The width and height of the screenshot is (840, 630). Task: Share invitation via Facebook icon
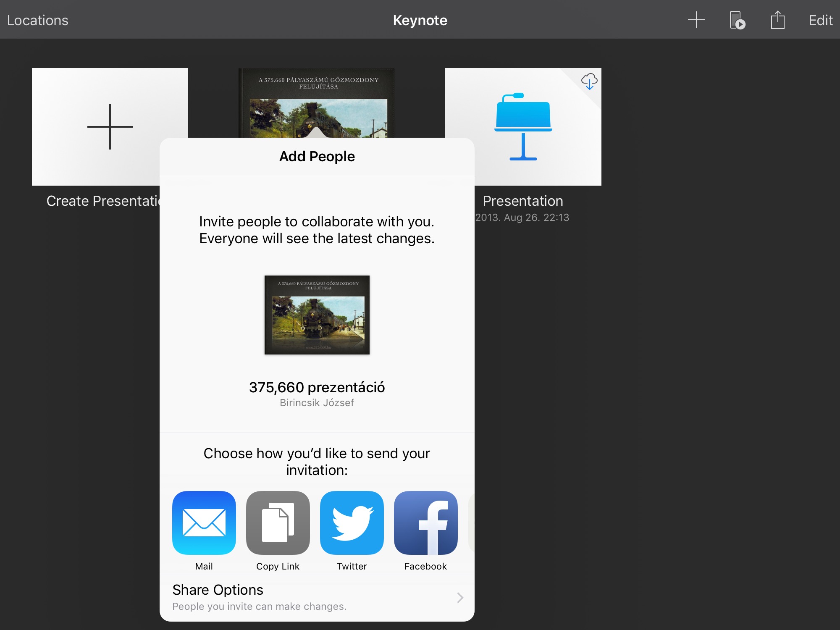(x=426, y=522)
